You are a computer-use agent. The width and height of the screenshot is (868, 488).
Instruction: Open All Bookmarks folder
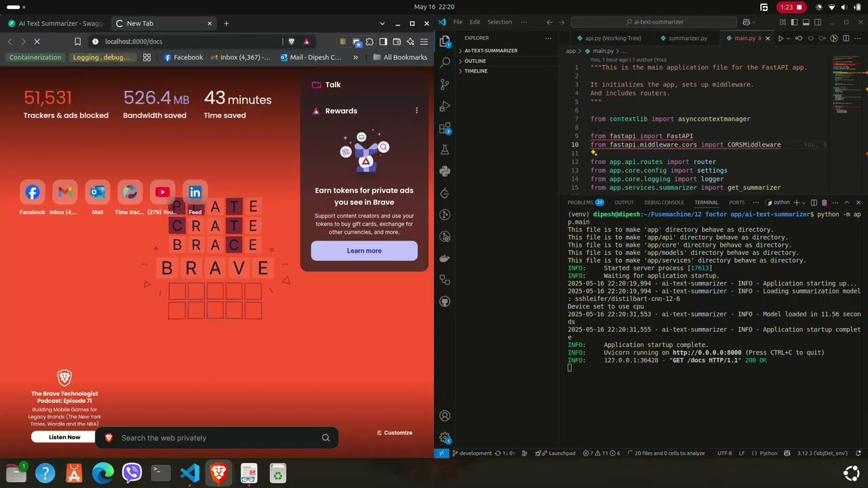399,58
